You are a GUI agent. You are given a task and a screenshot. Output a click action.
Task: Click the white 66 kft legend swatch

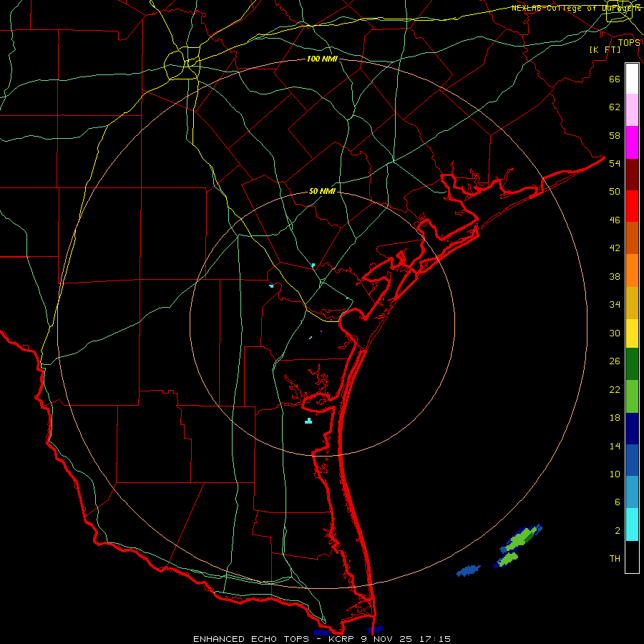[632, 79]
